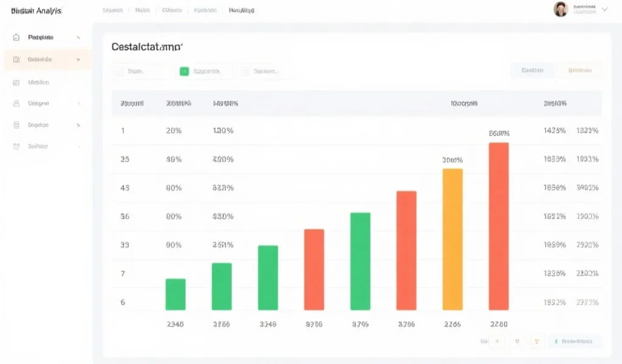The image size is (622, 364).
Task: Click the icon of the highlighted sidebar item
Action: 16,60
